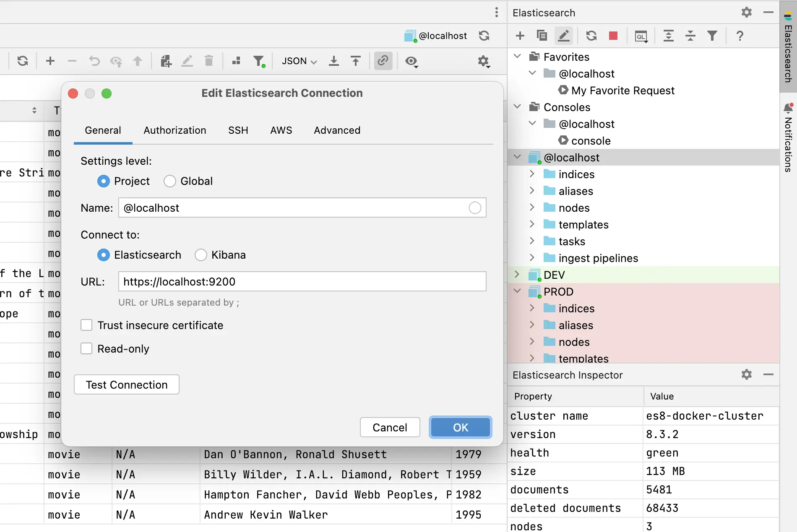Click the Test Connection button
797x532 pixels.
[x=127, y=384]
